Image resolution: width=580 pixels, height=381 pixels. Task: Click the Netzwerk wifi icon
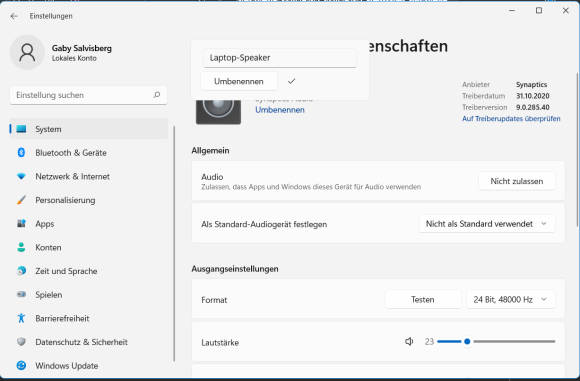(21, 176)
